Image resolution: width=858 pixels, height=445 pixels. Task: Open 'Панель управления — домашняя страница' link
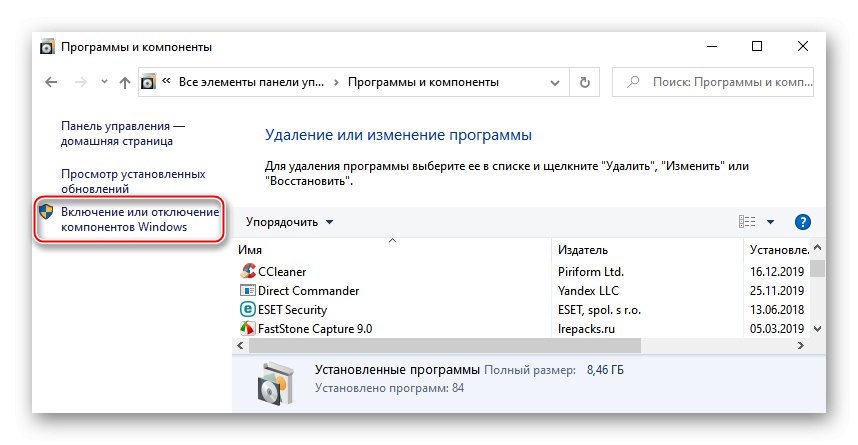(x=123, y=134)
